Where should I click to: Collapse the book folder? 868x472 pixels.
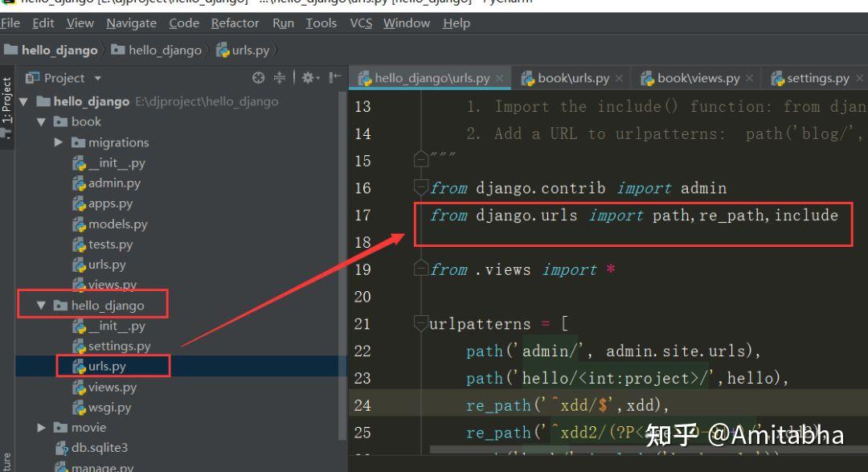click(x=41, y=122)
